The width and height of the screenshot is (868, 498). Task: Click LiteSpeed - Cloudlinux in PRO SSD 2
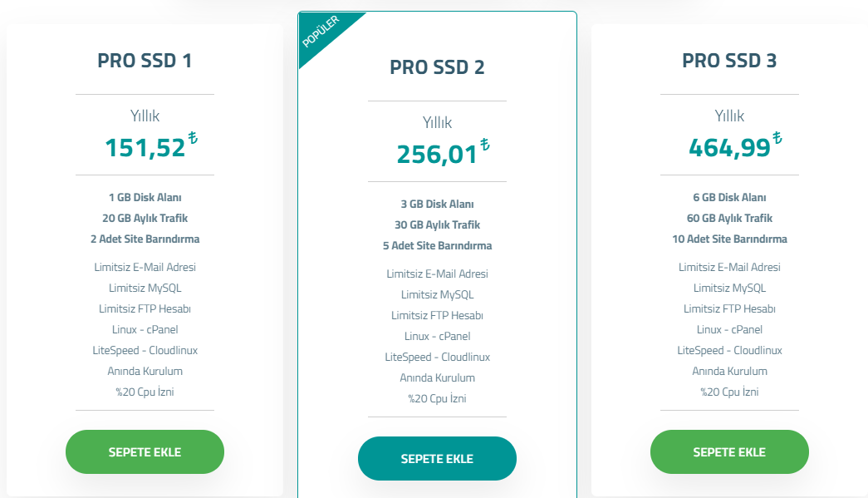(437, 357)
